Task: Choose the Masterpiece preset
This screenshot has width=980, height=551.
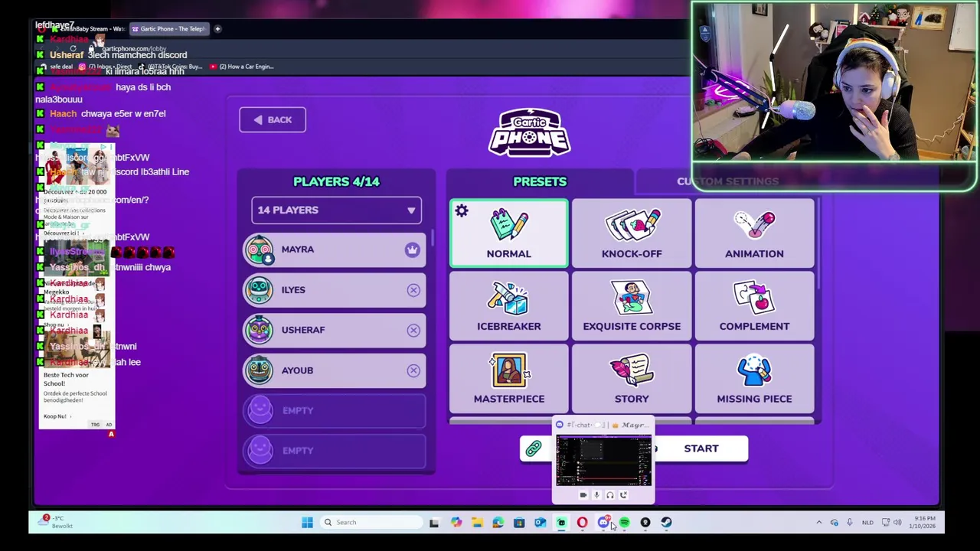Action: click(509, 379)
